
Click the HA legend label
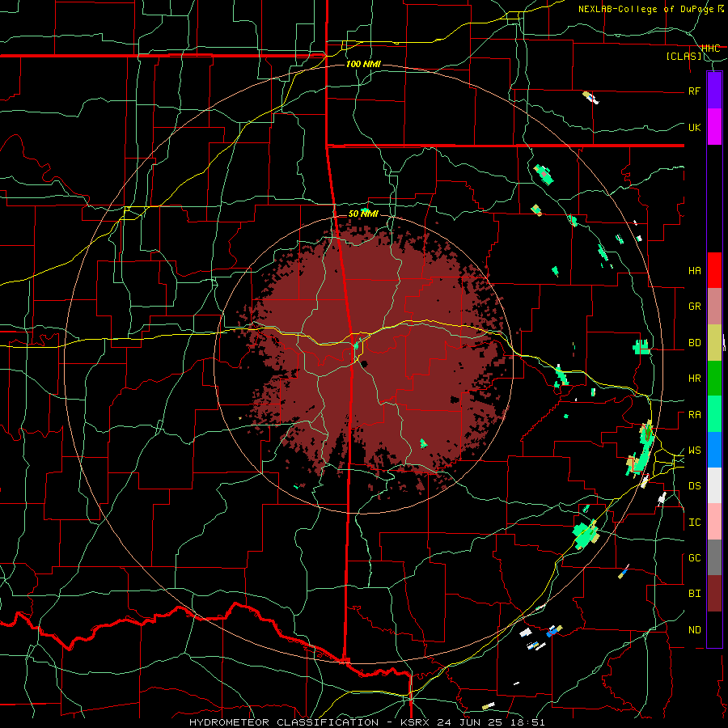tap(694, 271)
